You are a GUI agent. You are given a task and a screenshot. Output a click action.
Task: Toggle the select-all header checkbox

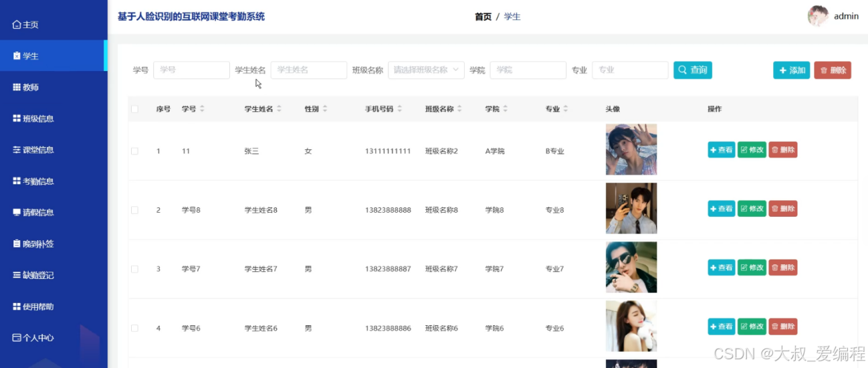(x=134, y=109)
